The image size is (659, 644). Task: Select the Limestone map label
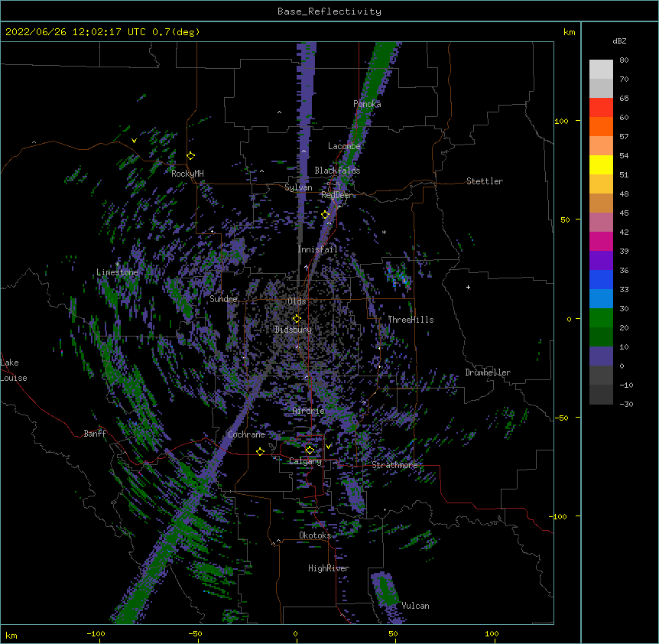click(x=117, y=272)
